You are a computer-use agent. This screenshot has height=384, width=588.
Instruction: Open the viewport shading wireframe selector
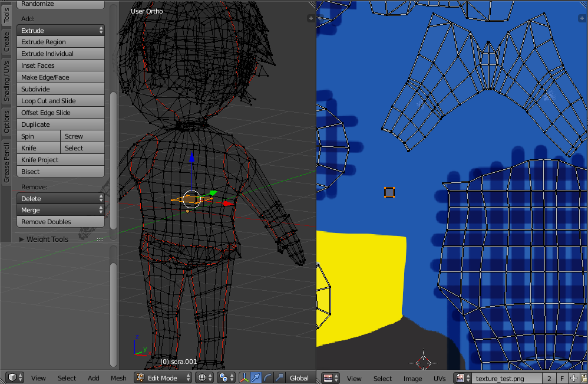point(204,378)
